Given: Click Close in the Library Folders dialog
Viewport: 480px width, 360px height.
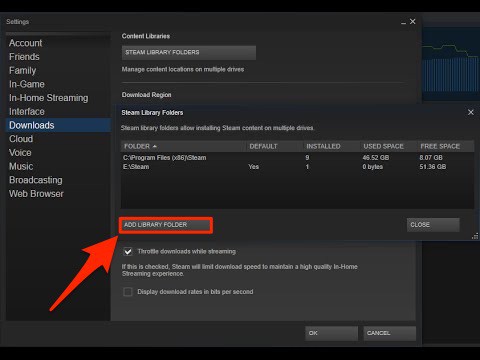Looking at the screenshot, I should [433, 225].
